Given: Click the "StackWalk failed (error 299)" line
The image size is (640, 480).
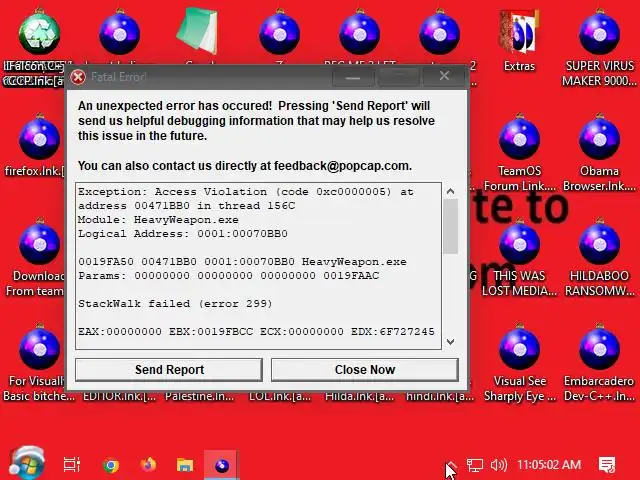Looking at the screenshot, I should click(175, 304).
